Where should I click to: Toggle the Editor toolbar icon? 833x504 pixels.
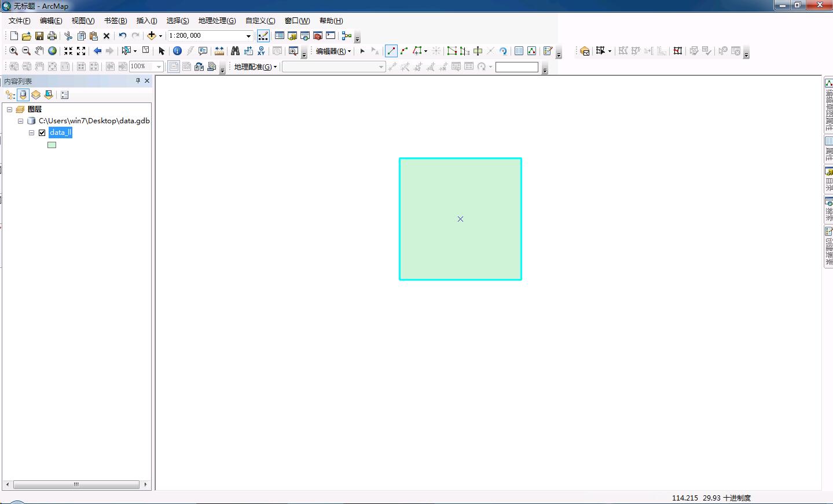click(x=263, y=36)
